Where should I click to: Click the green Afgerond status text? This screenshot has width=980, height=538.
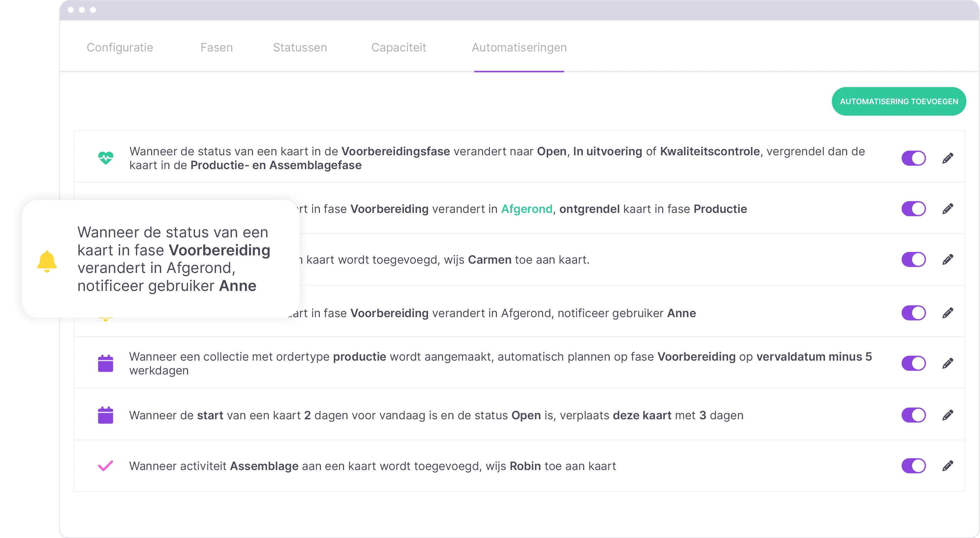527,209
